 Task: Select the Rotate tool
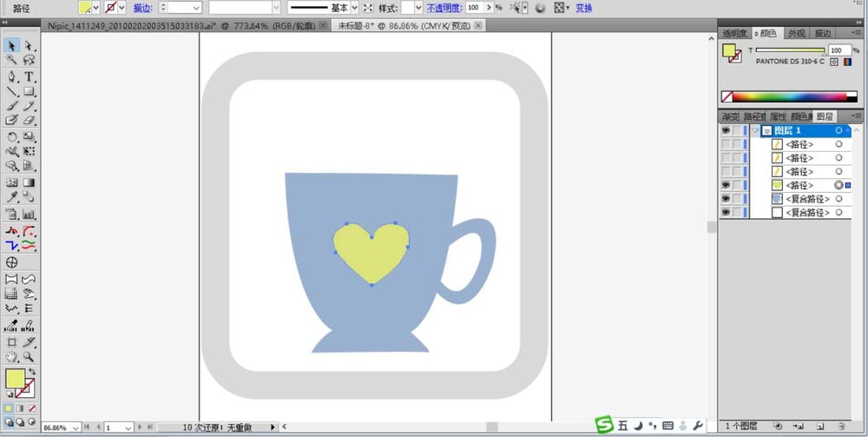[11, 136]
